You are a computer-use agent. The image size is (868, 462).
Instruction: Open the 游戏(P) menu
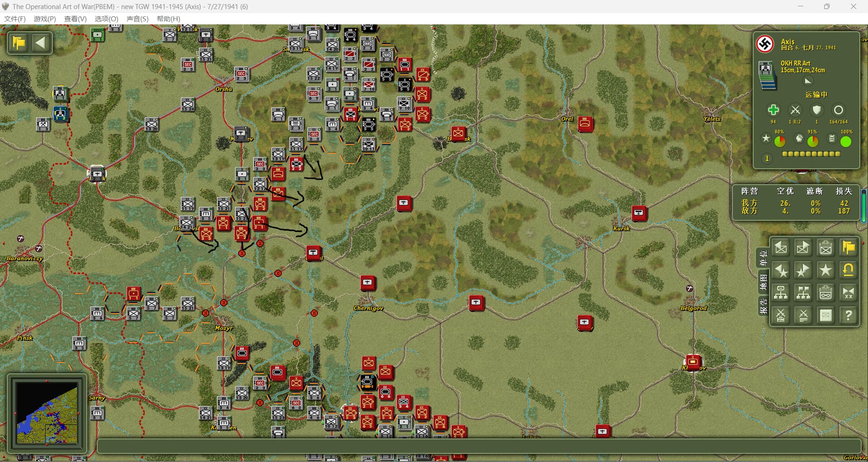pyautogui.click(x=45, y=19)
